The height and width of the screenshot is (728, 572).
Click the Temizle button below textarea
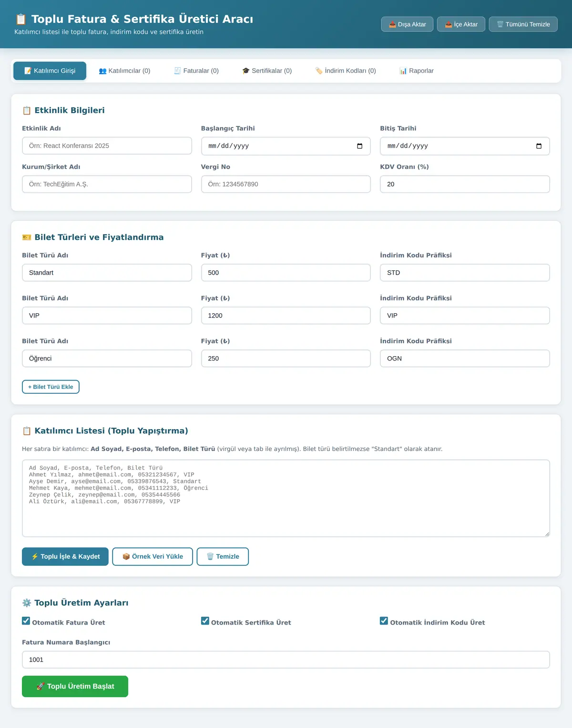(x=223, y=556)
